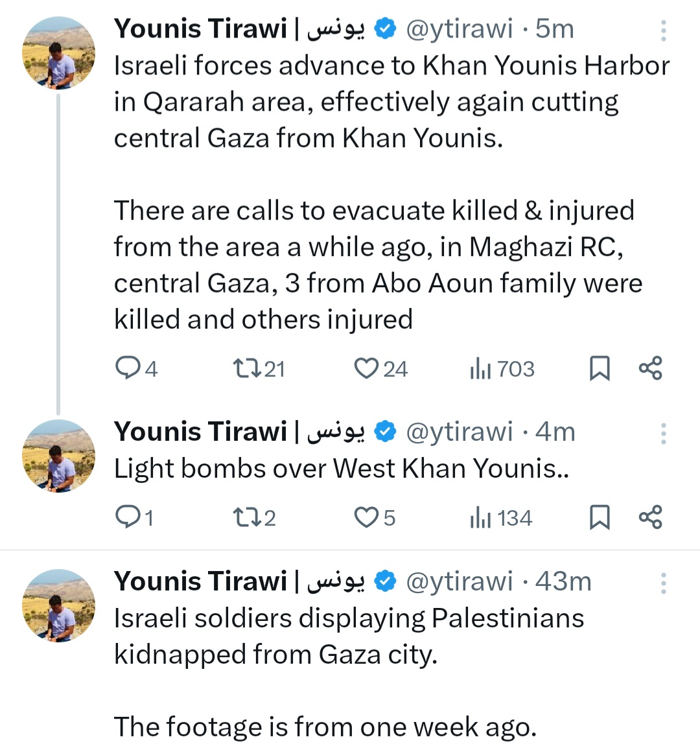Bookmark the Light bombs tweet
The height and width of the screenshot is (748, 700).
[600, 517]
